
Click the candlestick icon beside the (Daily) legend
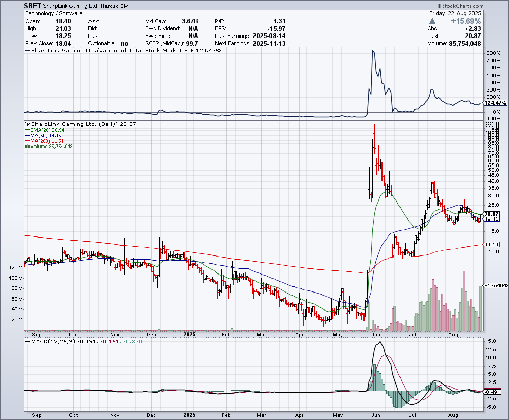click(28, 124)
